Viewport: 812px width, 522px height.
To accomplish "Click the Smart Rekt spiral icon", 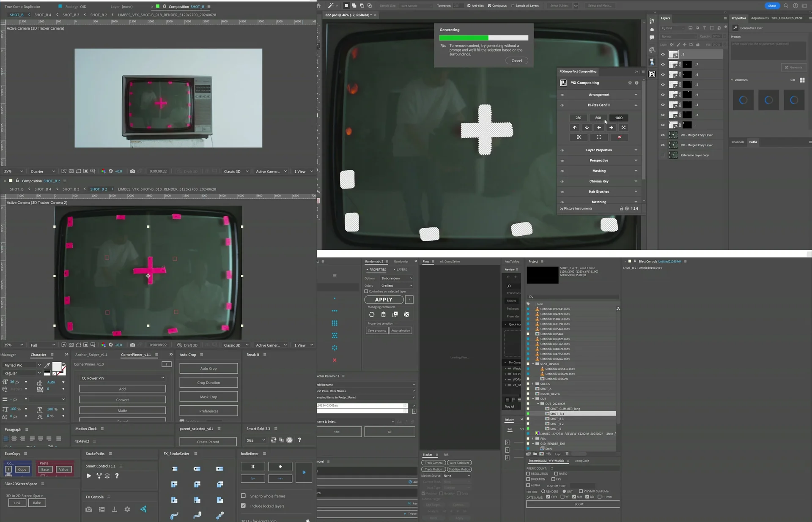I will (x=289, y=440).
